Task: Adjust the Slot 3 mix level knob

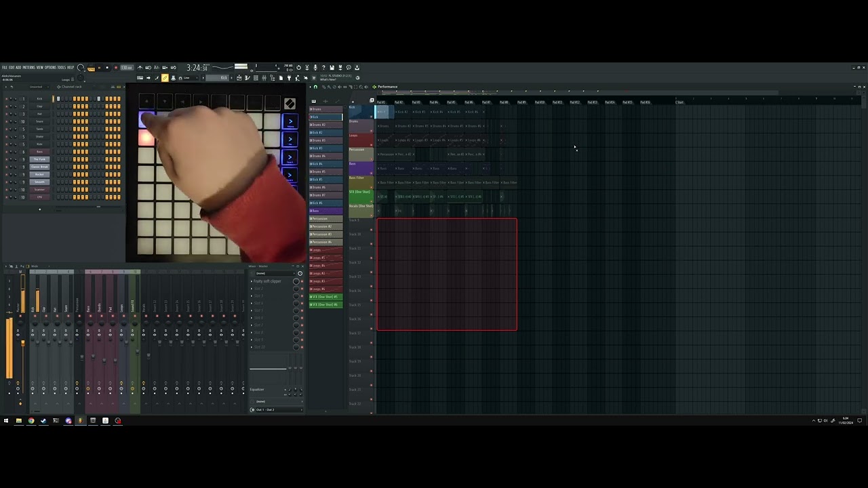Action: tap(296, 296)
